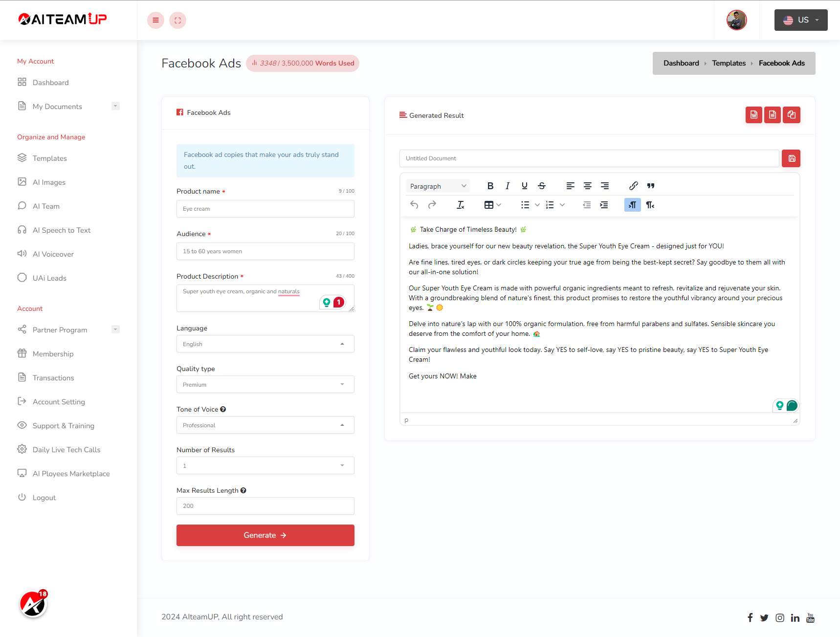Screen dimensions: 840x637
Task: Click the Untitled Document title field
Action: pyautogui.click(x=589, y=158)
